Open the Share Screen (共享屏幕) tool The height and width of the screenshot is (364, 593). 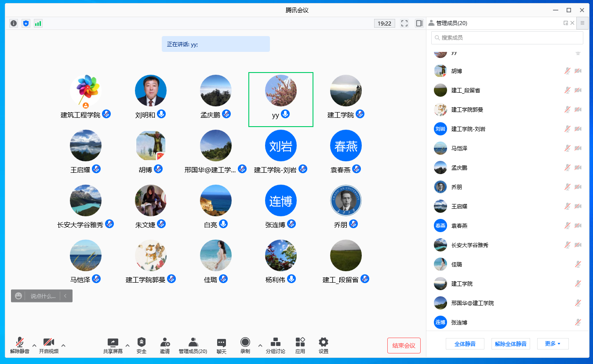pos(113,346)
